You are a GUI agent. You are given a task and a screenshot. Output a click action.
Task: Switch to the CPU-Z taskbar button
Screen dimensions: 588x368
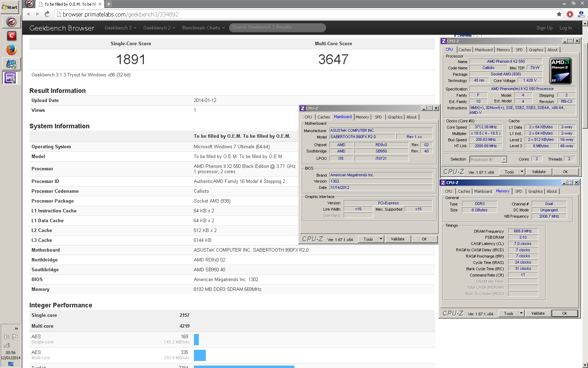10,77
